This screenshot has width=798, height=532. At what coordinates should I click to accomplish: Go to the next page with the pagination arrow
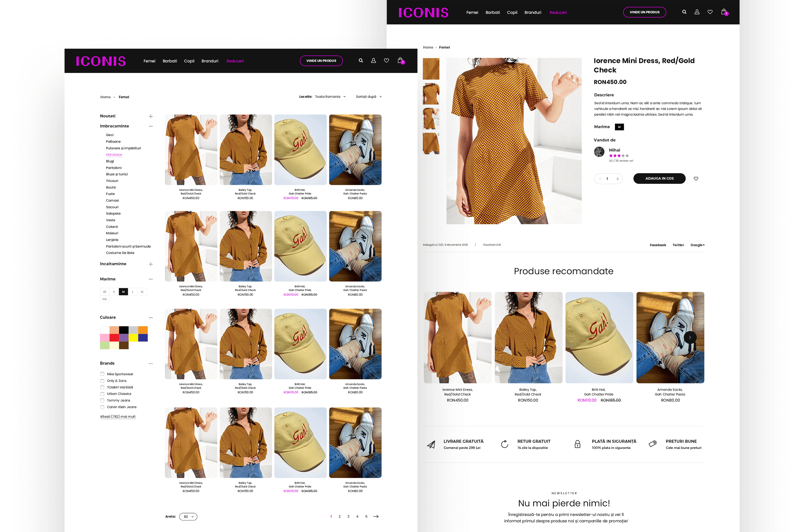coord(376,516)
